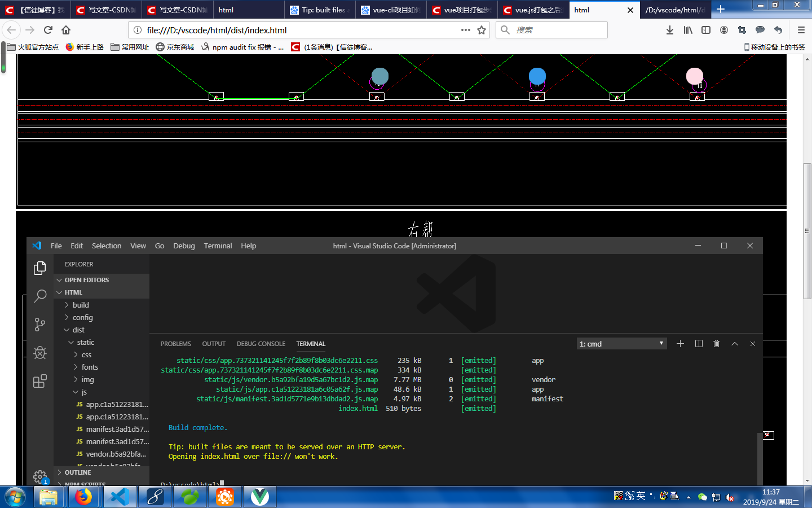Switch to 'Tip: built files' browser tab
Viewport: 812px width, 508px height.
click(320, 10)
